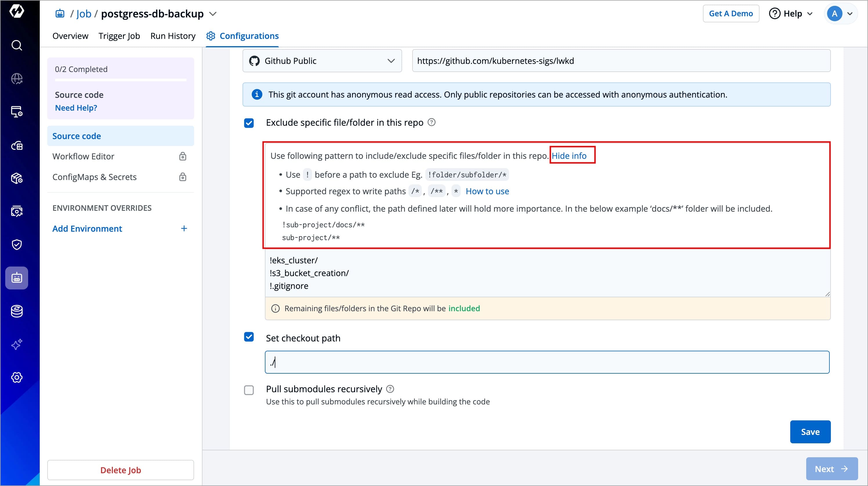
Task: Open the security shield icon in sidebar
Action: coord(17,244)
